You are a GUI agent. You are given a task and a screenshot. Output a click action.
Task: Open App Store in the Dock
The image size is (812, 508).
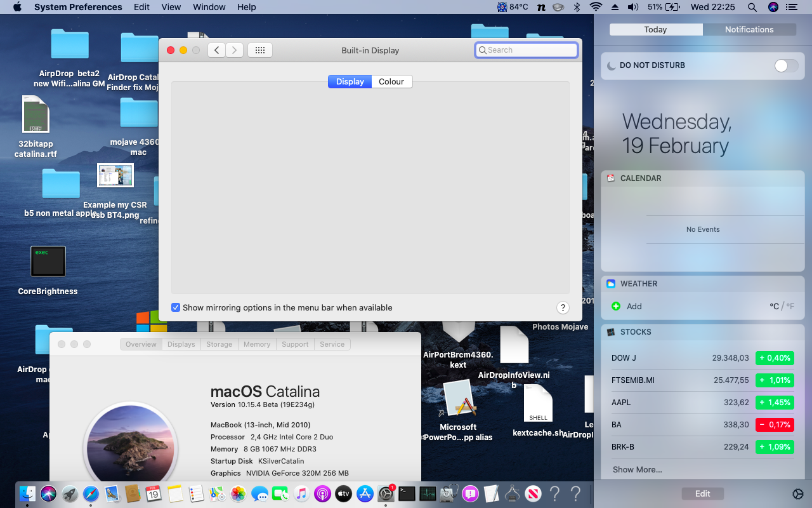pos(365,493)
